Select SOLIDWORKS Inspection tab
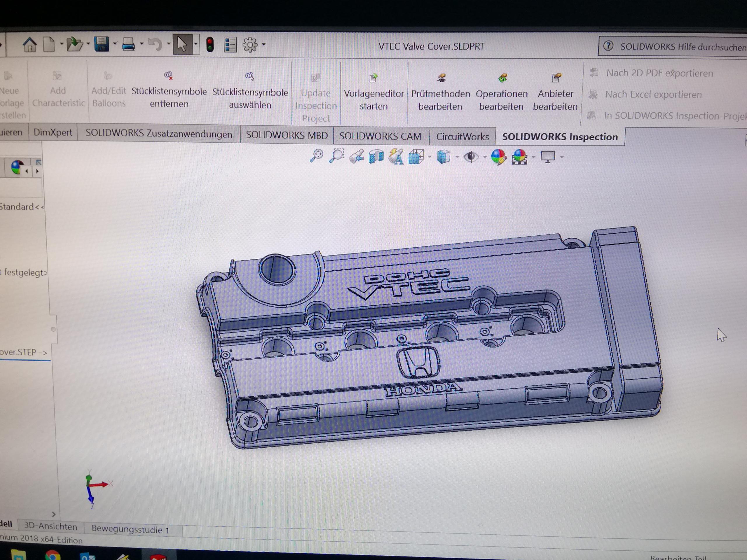747x560 pixels. click(x=560, y=137)
